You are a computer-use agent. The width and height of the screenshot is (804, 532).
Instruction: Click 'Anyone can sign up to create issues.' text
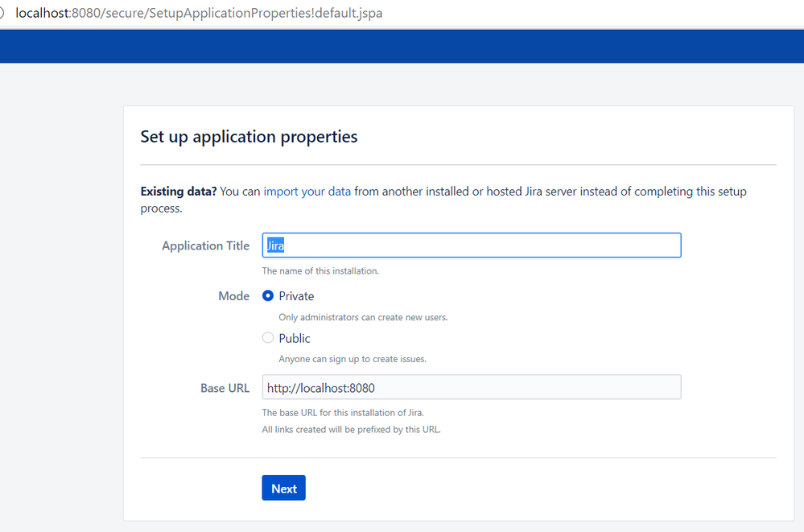[x=353, y=359]
